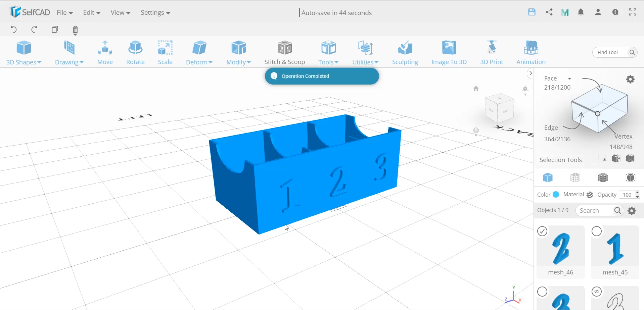Switch to wireframe view mode
The image size is (644, 310).
point(576,177)
